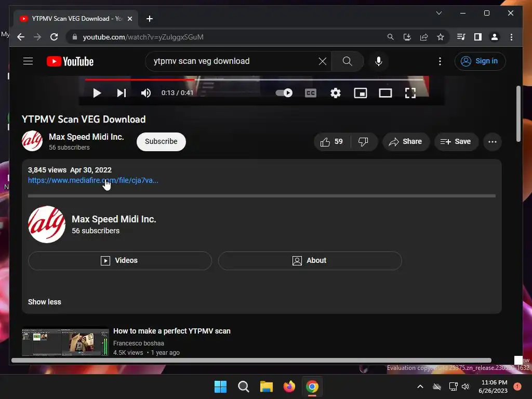Click the vertical page scrollbar
This screenshot has height=399, width=532.
click(518, 114)
